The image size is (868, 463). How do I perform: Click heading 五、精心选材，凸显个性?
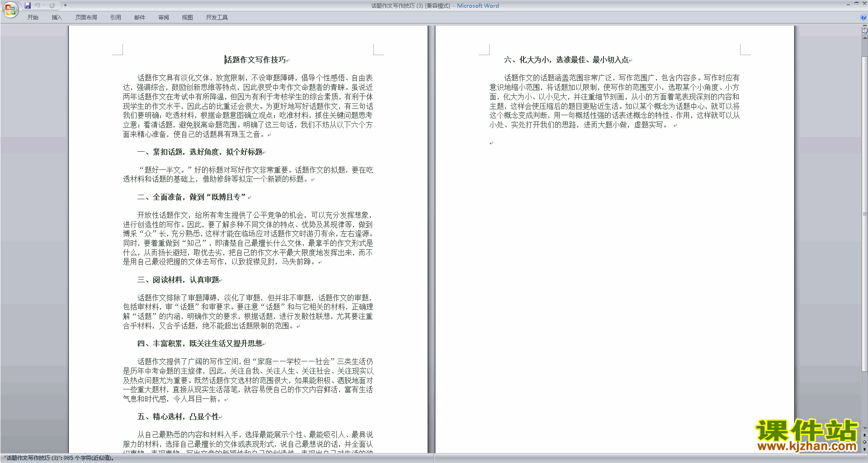point(178,416)
